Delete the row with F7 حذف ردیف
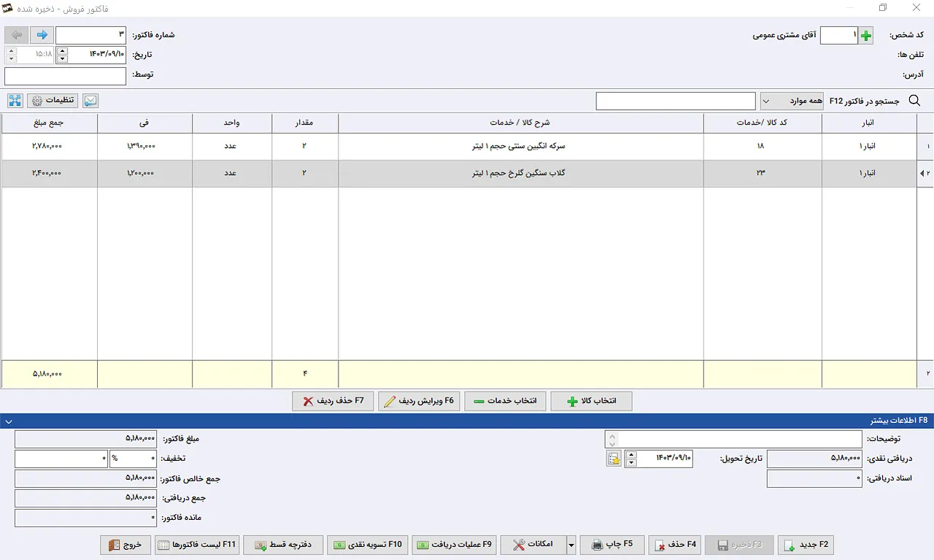 333,402
